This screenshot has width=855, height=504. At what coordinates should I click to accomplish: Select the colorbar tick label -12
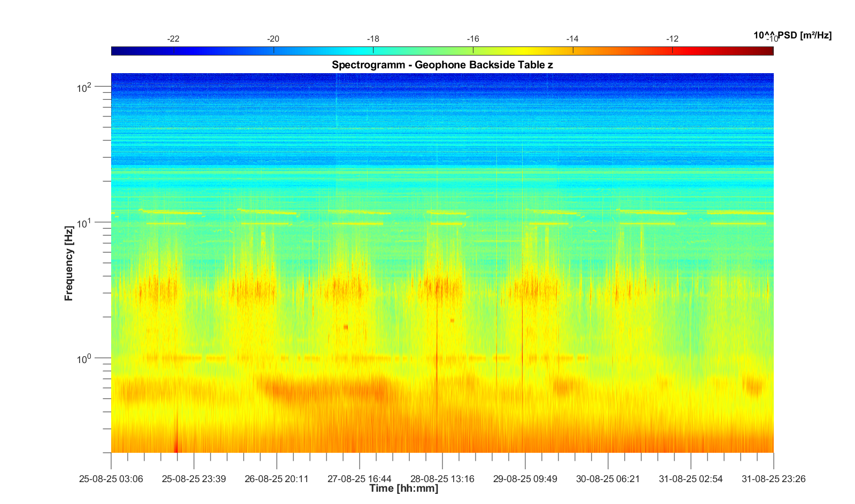coord(672,39)
